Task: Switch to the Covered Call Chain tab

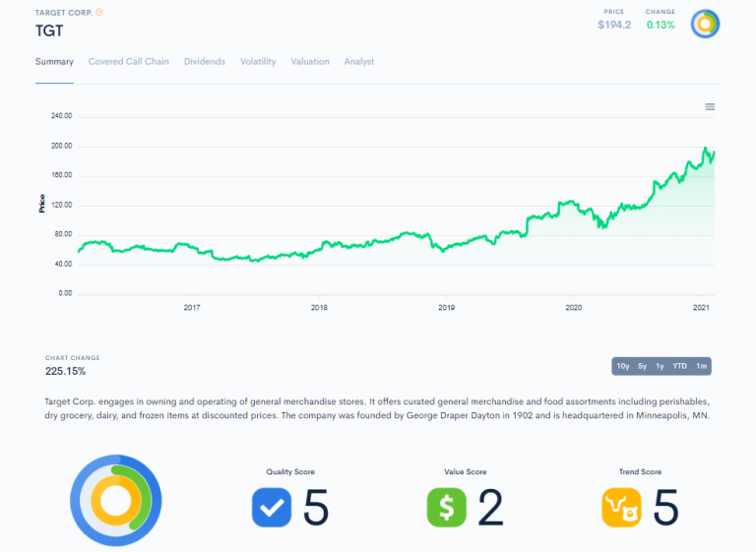Action: (x=128, y=61)
